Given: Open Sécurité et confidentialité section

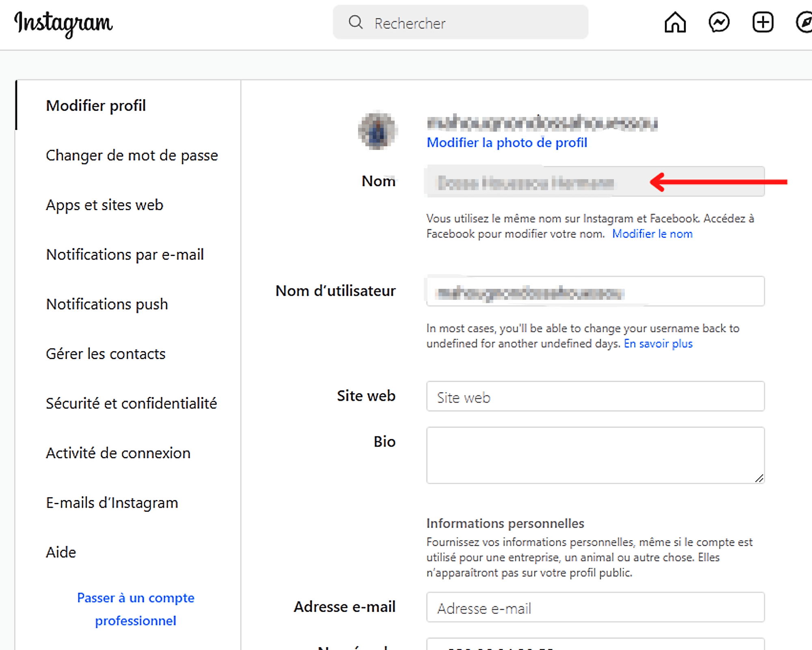Looking at the screenshot, I should pos(131,403).
